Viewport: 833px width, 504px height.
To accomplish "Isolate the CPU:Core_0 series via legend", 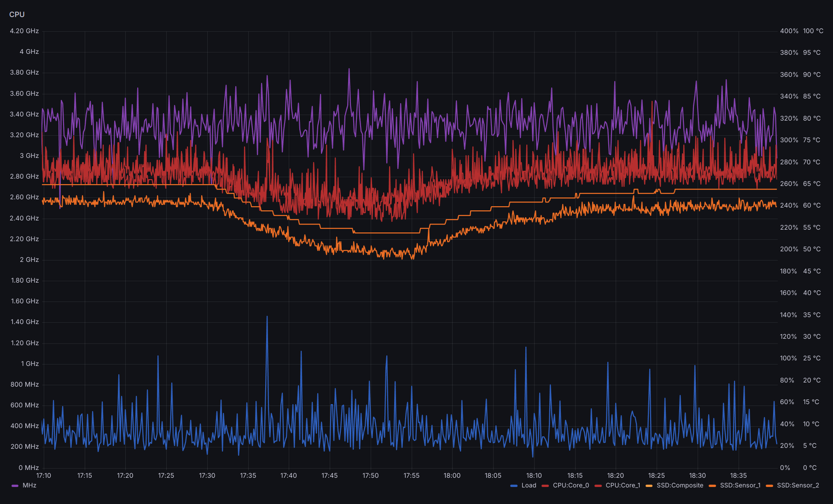I will [571, 485].
